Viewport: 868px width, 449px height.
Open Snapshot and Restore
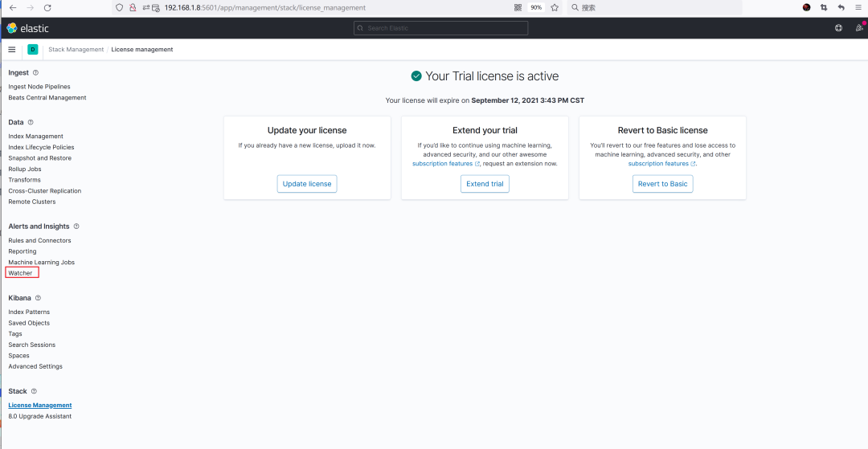pyautogui.click(x=40, y=158)
